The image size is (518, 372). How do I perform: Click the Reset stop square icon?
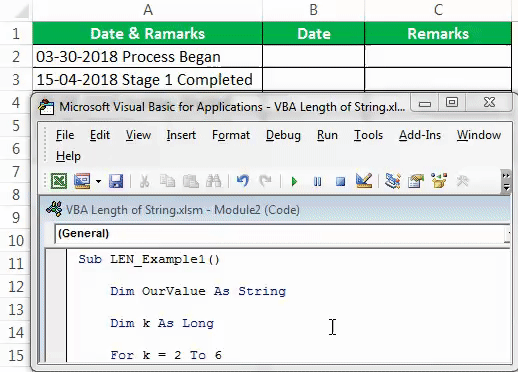pos(340,182)
